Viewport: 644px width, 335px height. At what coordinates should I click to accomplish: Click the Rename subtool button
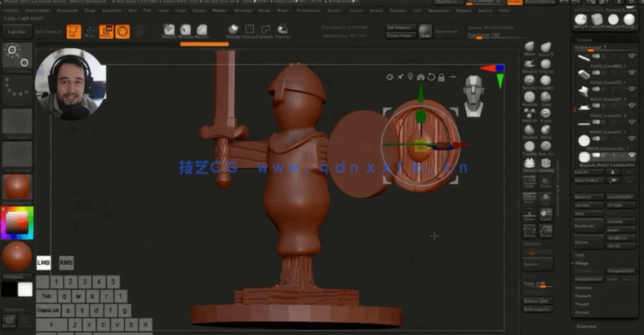tap(588, 196)
